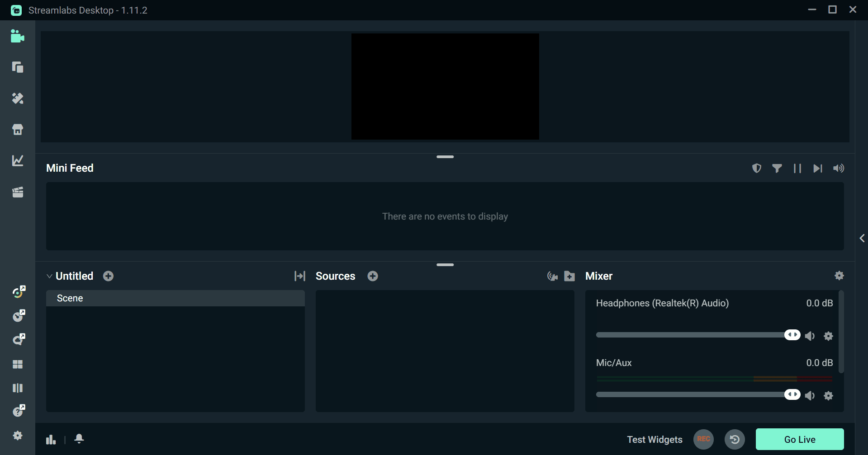Start recording with the REC button
Image resolution: width=868 pixels, height=455 pixels.
coord(703,439)
